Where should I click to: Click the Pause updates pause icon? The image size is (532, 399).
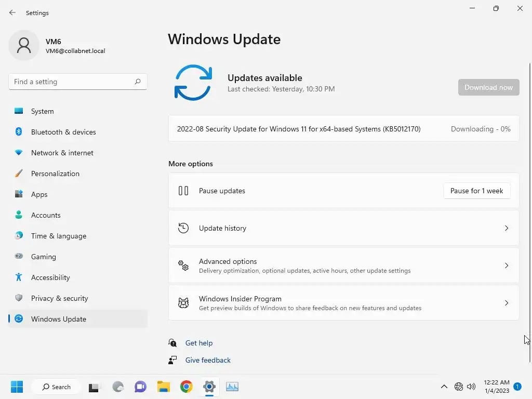tap(183, 191)
